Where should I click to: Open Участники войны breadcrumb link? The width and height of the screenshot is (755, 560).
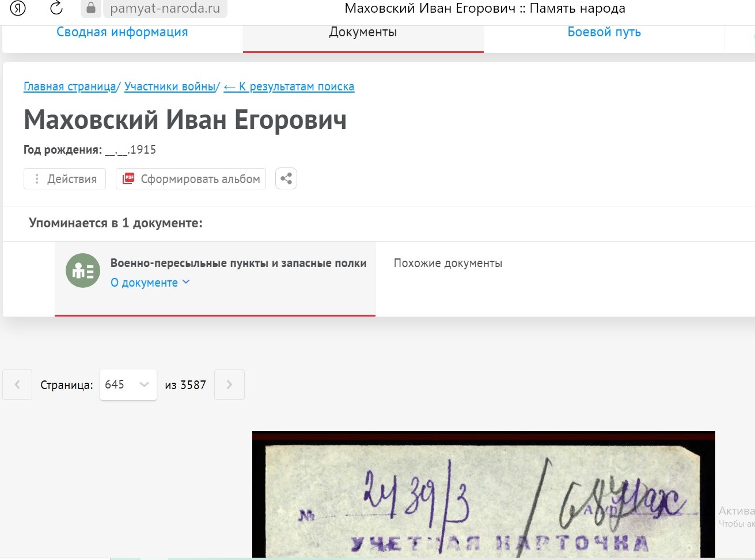(170, 86)
